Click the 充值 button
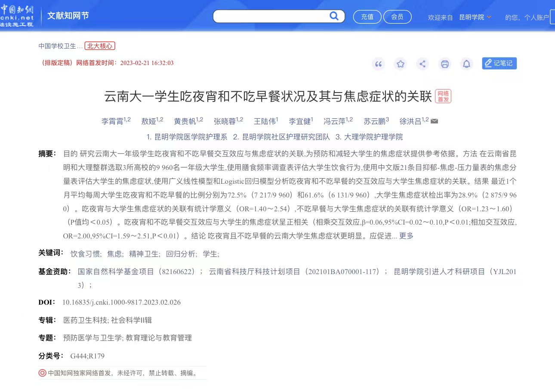 click(x=367, y=17)
